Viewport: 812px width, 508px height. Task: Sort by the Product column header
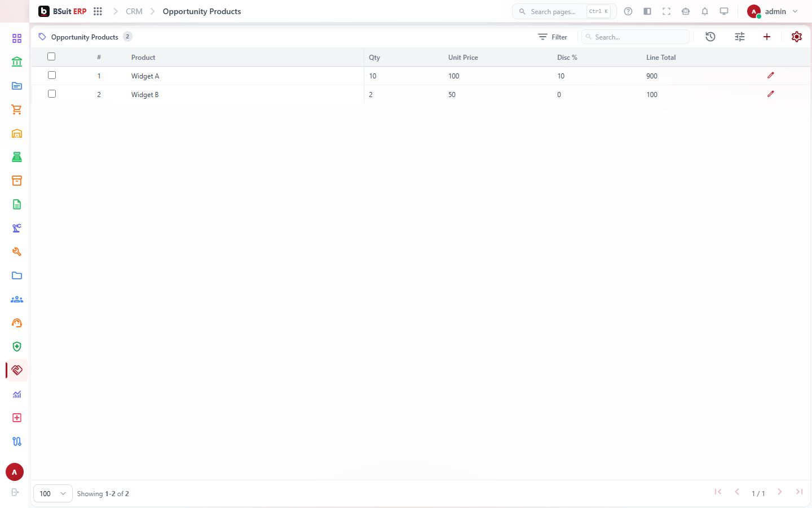[x=143, y=58]
